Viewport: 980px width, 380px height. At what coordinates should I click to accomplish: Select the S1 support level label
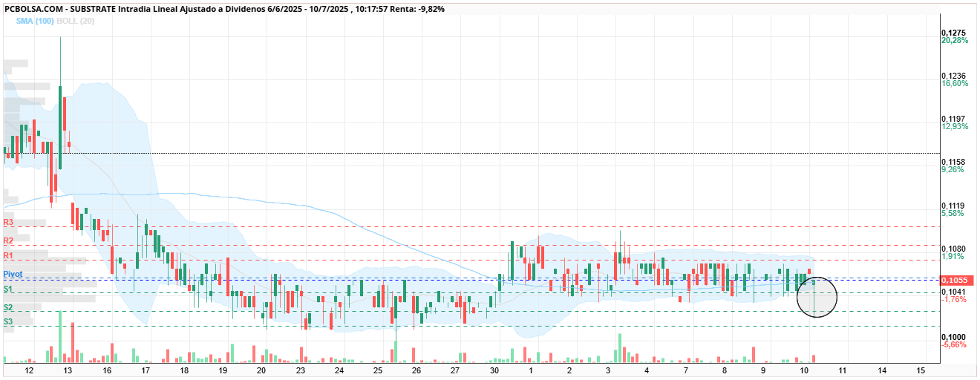click(x=8, y=289)
